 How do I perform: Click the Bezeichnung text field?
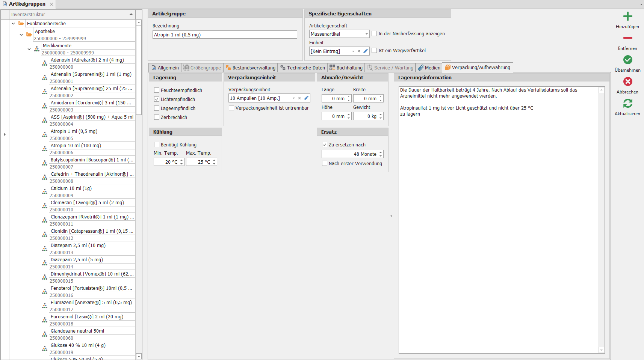pos(225,35)
